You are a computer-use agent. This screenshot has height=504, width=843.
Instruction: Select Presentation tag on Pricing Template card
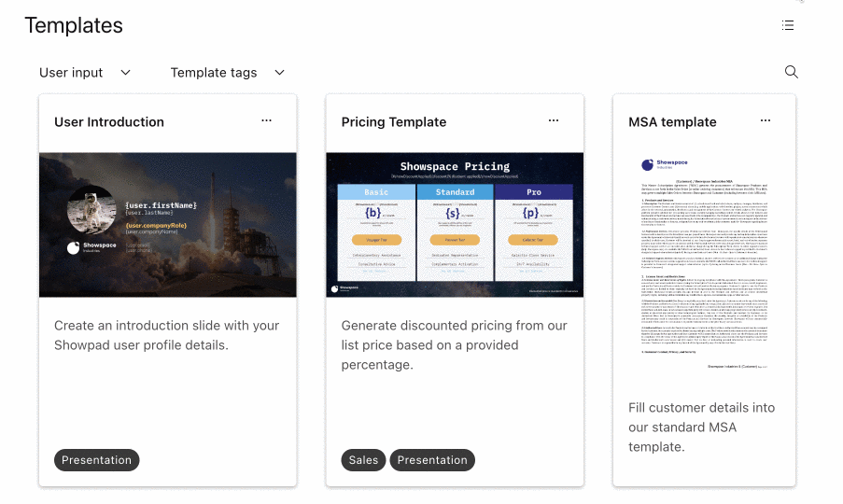(x=432, y=460)
